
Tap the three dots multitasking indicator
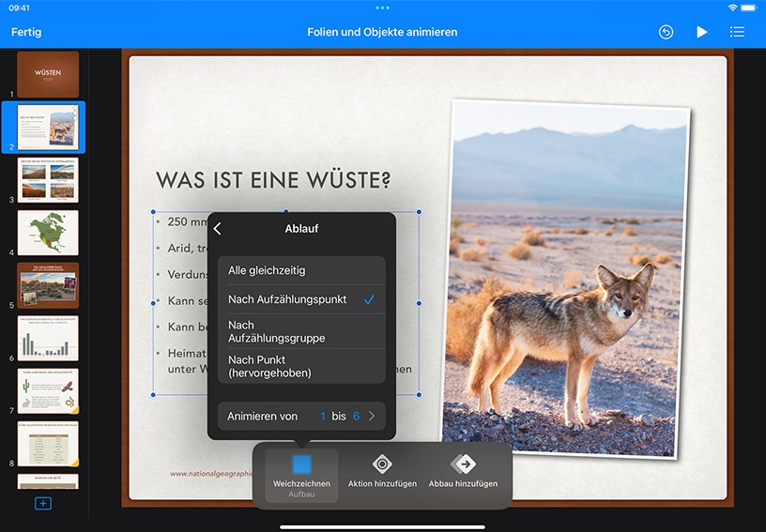(382, 8)
